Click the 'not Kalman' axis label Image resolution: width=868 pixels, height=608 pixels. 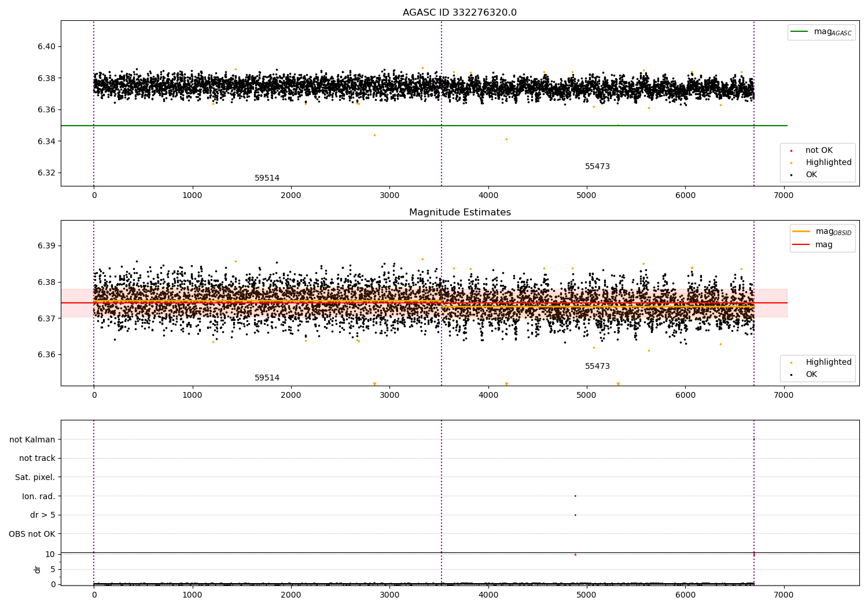click(32, 439)
